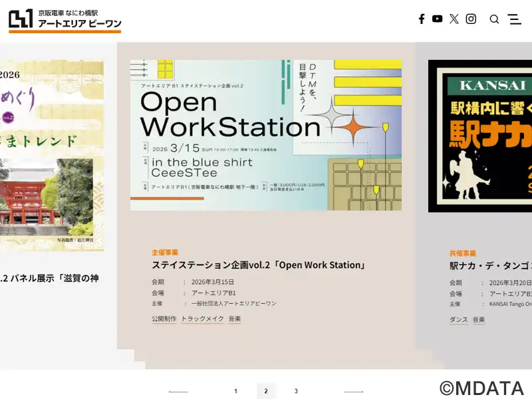Open the Instagram icon

pos(471,19)
